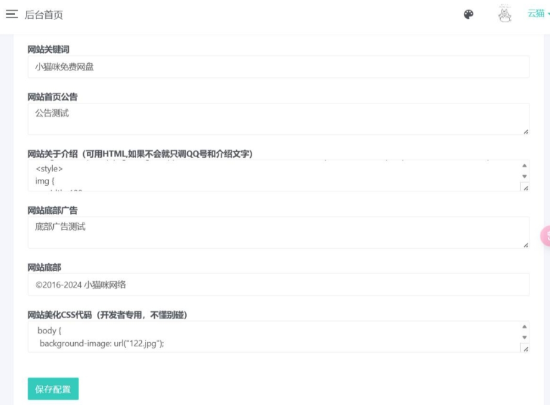
Task: Click the 网站关于介绍 HTML textarea
Action: pyautogui.click(x=274, y=176)
